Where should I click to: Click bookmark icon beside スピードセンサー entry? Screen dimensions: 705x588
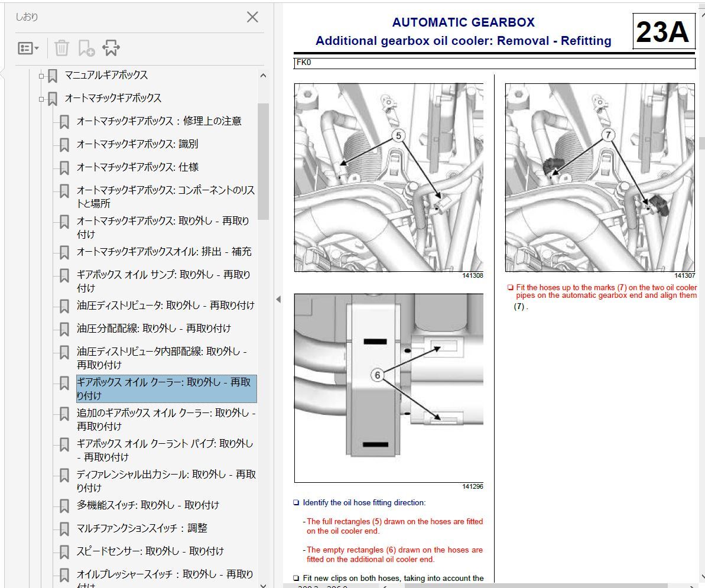pos(64,552)
